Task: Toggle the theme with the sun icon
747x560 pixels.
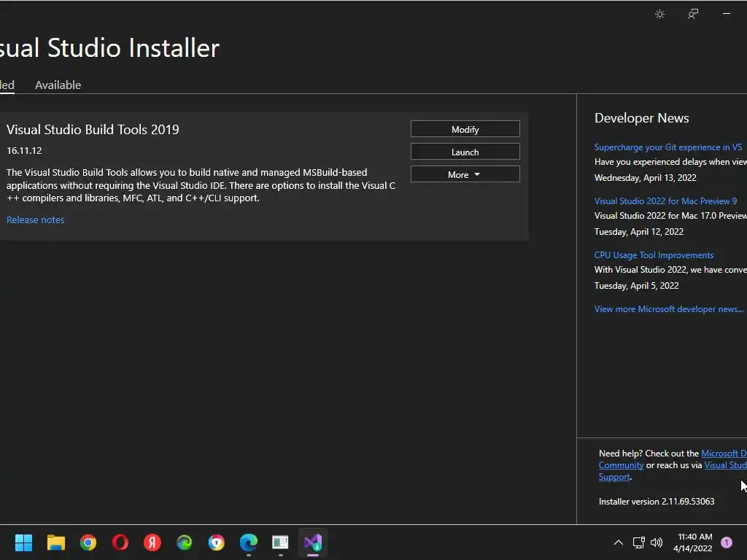Action: tap(659, 15)
